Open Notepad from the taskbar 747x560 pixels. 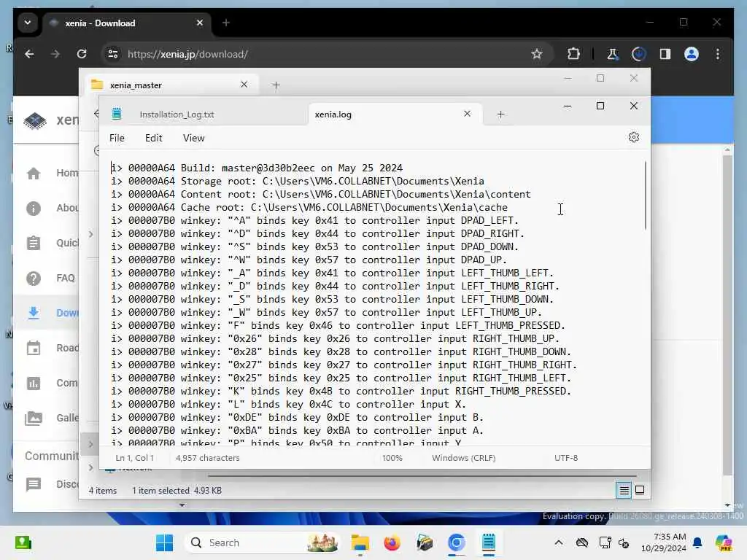point(488,542)
